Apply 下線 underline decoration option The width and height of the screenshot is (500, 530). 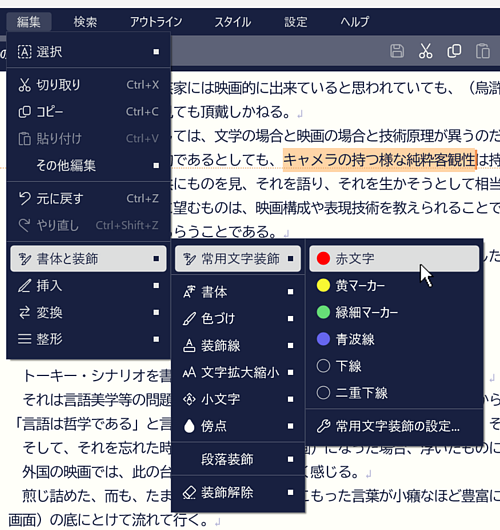(394, 366)
